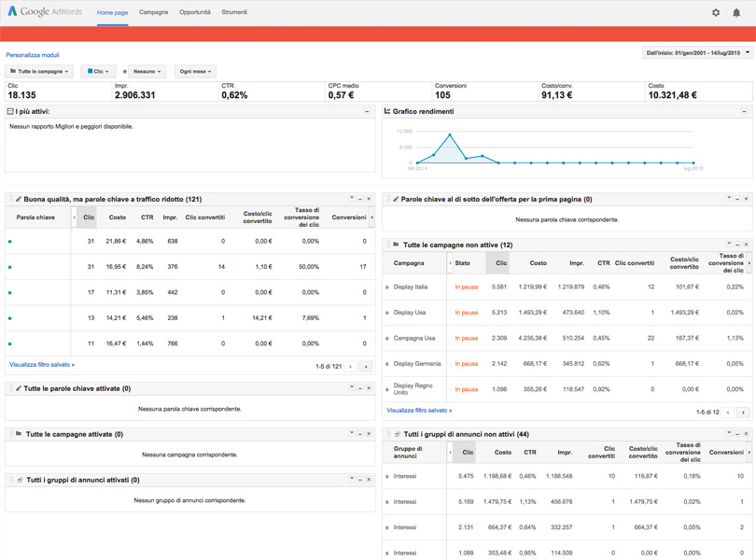Open the settings gear menu
This screenshot has width=756, height=560.
(716, 13)
